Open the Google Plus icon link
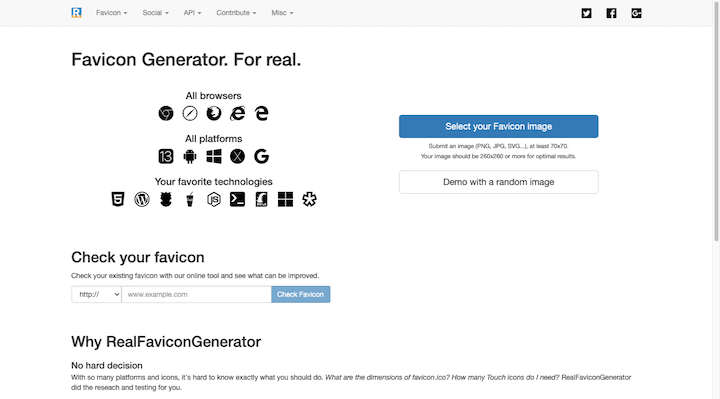The width and height of the screenshot is (720, 399). 636,13
